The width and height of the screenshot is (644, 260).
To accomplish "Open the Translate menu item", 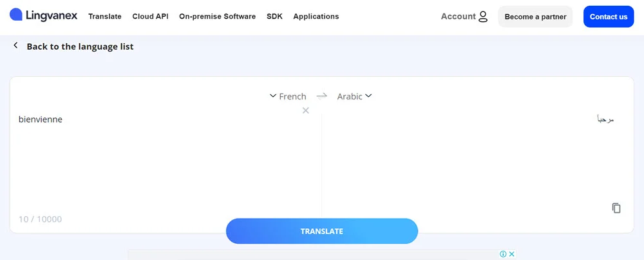I will pyautogui.click(x=105, y=17).
